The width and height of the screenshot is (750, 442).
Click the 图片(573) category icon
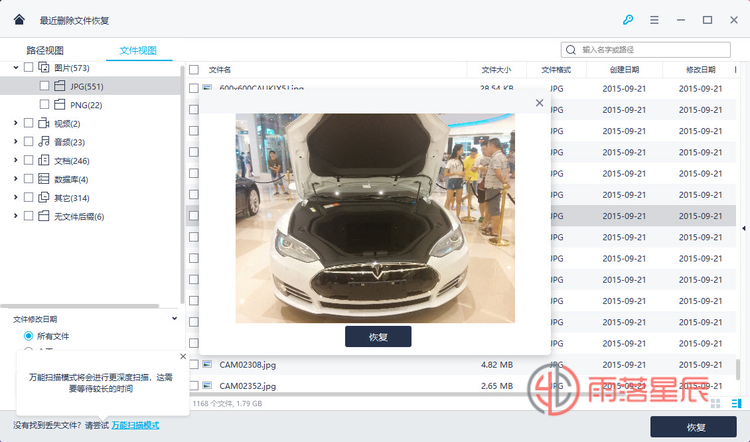click(44, 67)
